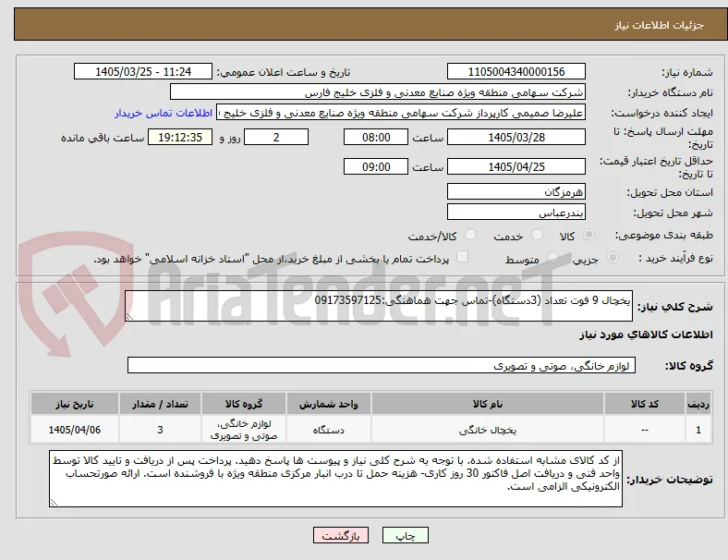Click the delivery city field بندرعباس

click(x=516, y=213)
